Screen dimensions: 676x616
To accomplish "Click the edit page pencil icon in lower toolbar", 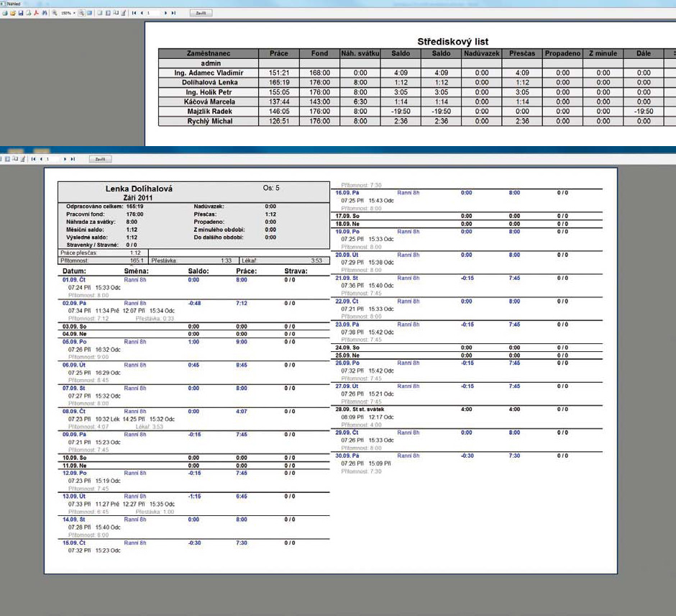I will click(x=23, y=159).
